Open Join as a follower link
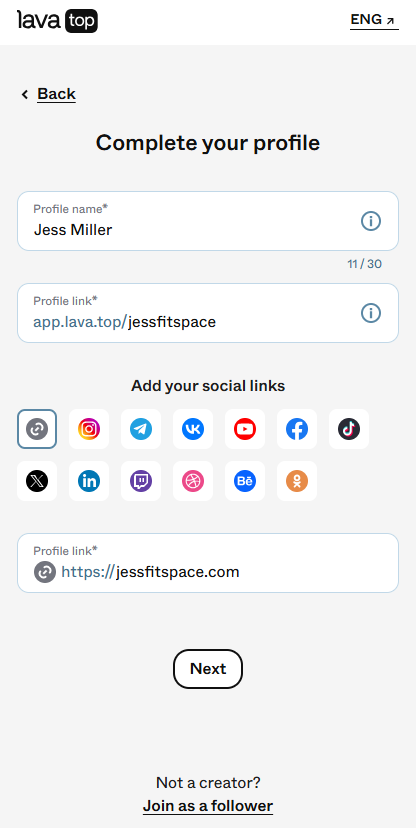This screenshot has height=828, width=416. 208,806
